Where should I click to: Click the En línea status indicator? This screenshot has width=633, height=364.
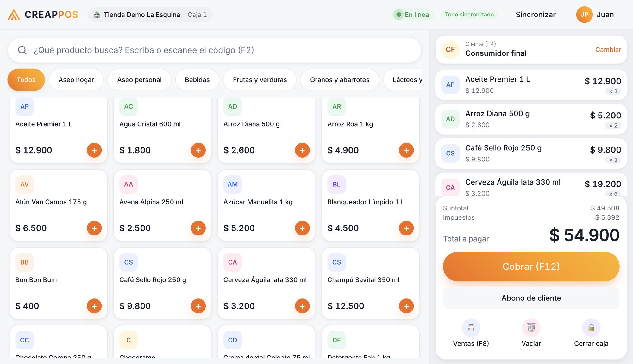(x=413, y=15)
